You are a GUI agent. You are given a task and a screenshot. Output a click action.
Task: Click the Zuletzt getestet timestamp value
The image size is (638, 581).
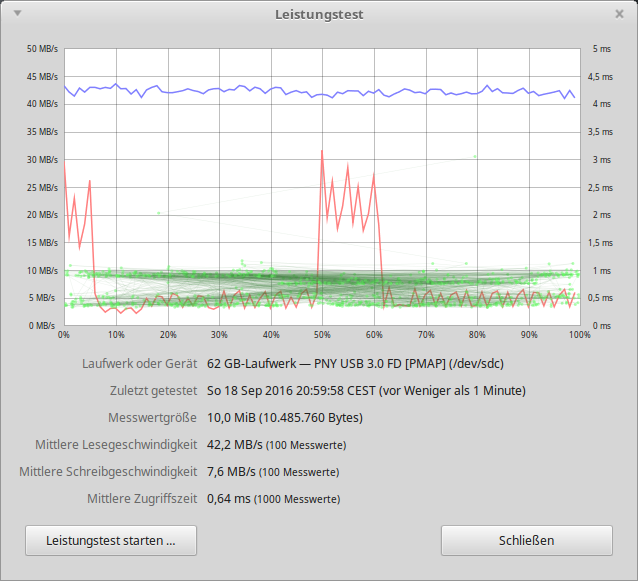coord(366,390)
